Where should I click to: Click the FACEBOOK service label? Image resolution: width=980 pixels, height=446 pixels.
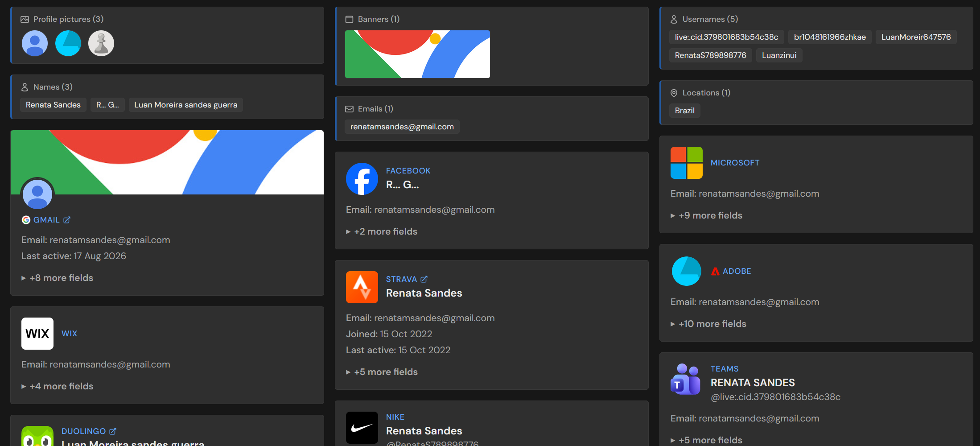408,171
